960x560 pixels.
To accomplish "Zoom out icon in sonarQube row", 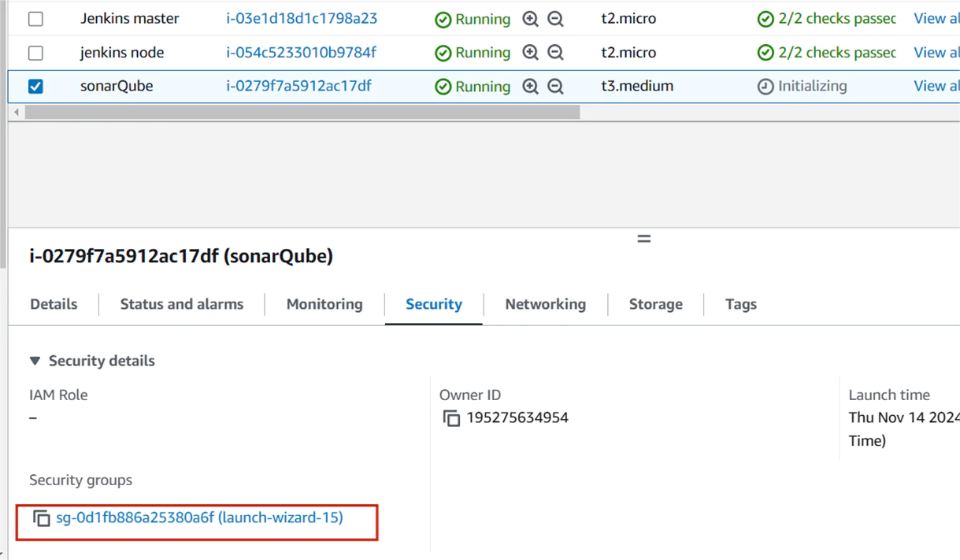I will tap(555, 87).
